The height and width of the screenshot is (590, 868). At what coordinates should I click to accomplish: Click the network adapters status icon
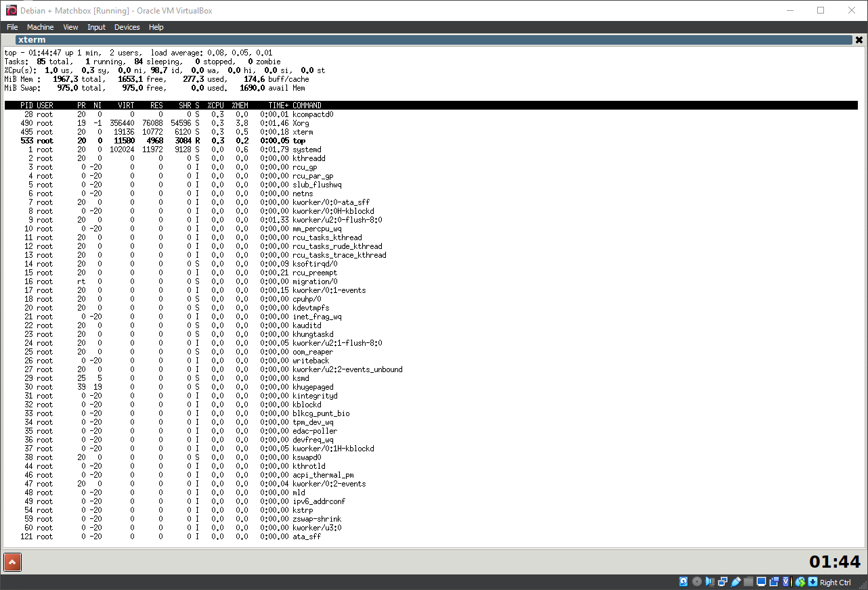click(723, 581)
